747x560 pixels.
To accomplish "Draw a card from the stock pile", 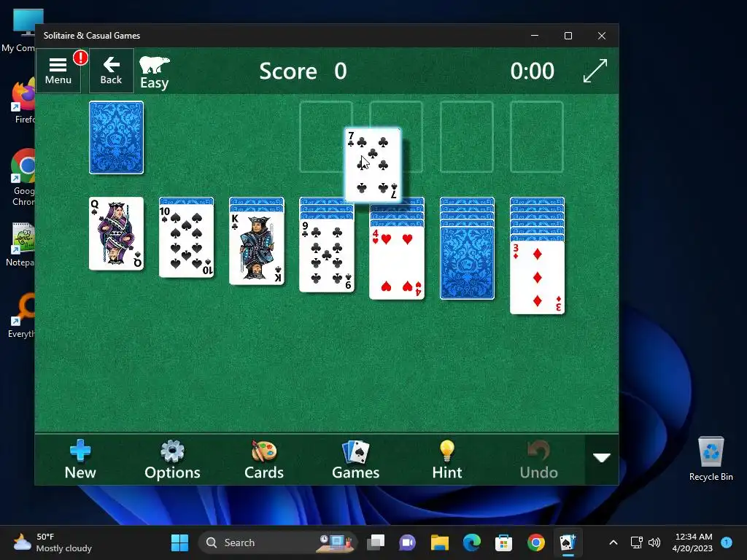I will [x=116, y=138].
